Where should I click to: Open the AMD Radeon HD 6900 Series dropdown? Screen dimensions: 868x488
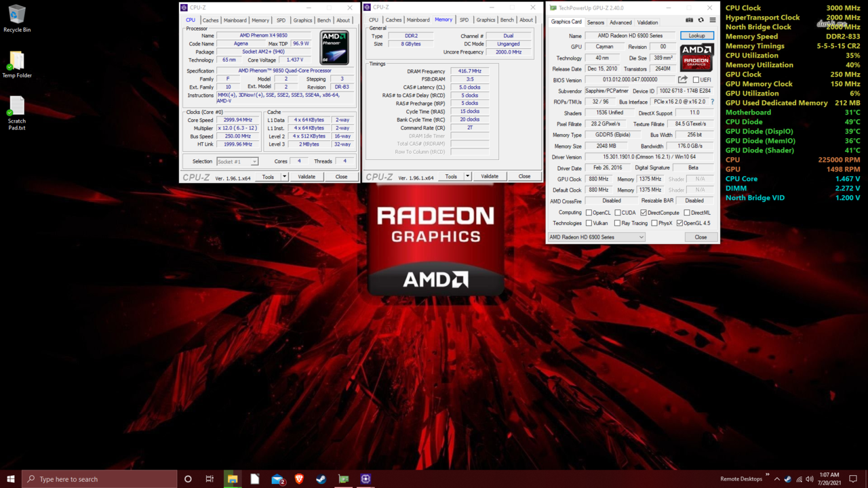(x=597, y=237)
